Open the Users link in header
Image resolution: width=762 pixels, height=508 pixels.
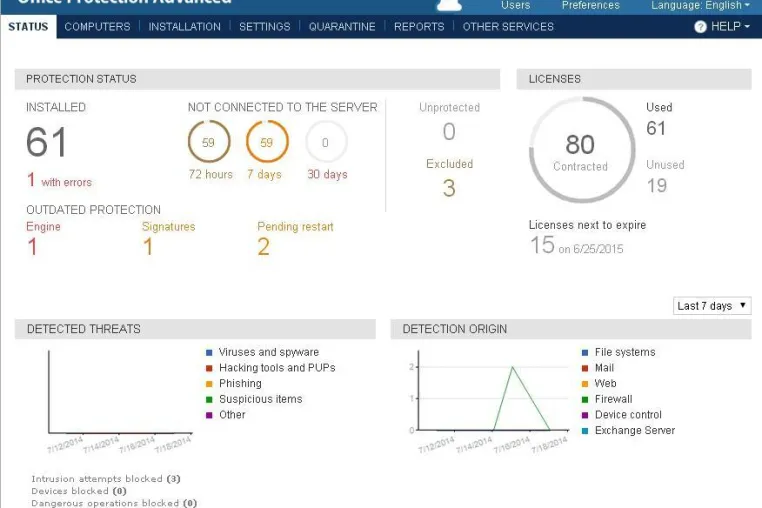point(515,5)
